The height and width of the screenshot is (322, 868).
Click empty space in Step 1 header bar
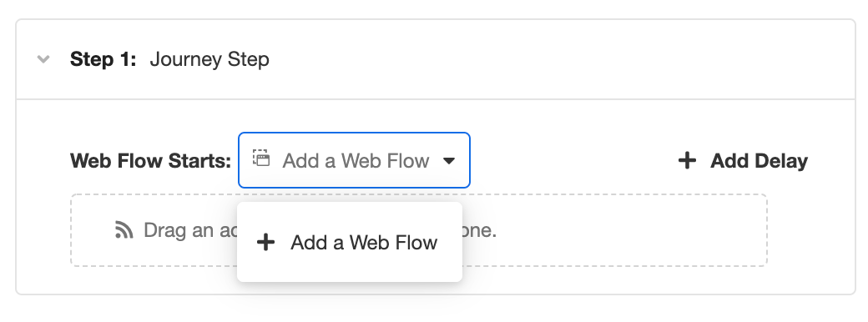tap(553, 59)
